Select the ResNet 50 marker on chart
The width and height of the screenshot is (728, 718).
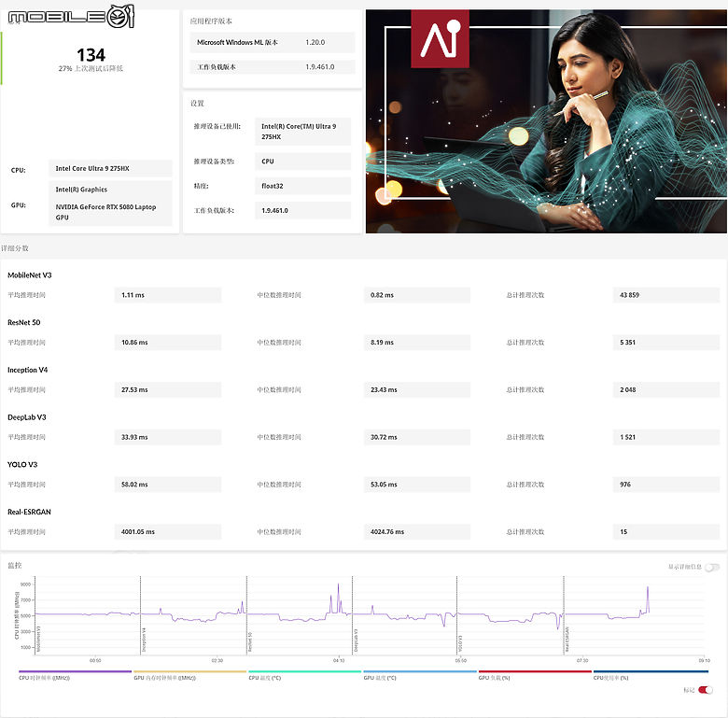[x=250, y=641]
